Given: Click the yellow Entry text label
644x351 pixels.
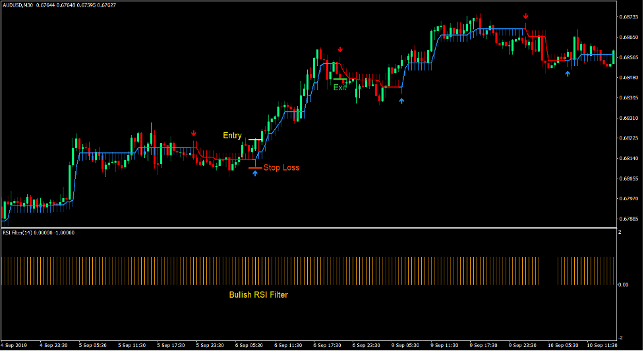Looking at the screenshot, I should point(232,136).
